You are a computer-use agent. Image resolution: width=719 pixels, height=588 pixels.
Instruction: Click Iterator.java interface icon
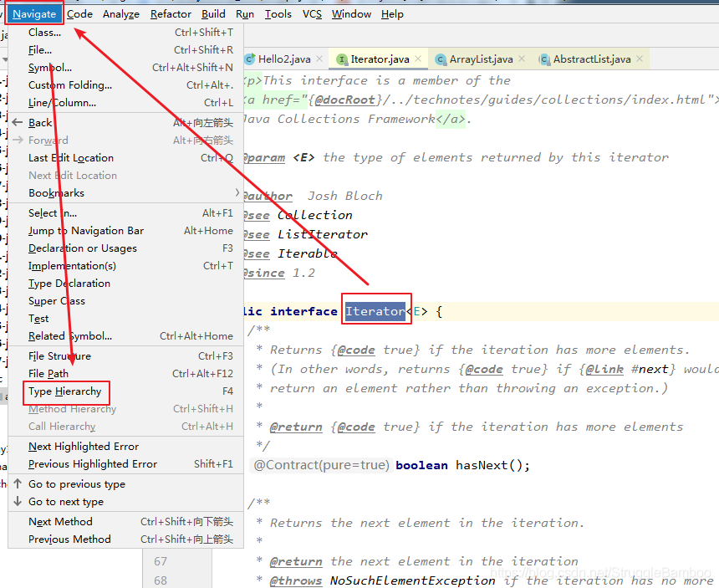tap(342, 59)
